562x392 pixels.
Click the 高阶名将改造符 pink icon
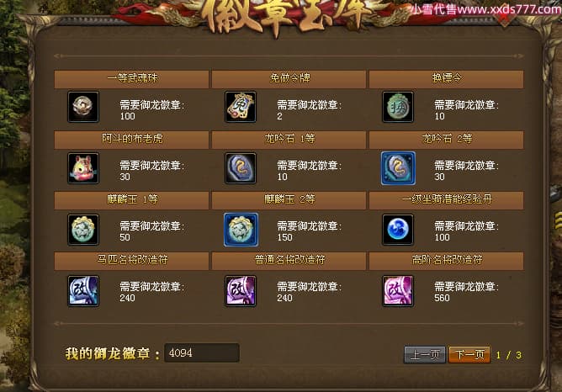[398, 290]
